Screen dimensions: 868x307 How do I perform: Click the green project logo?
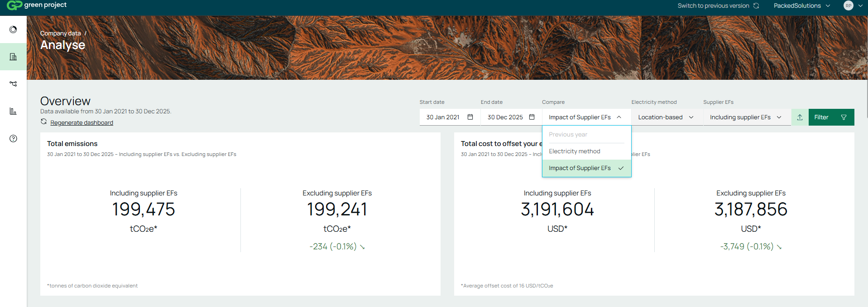[37, 5]
